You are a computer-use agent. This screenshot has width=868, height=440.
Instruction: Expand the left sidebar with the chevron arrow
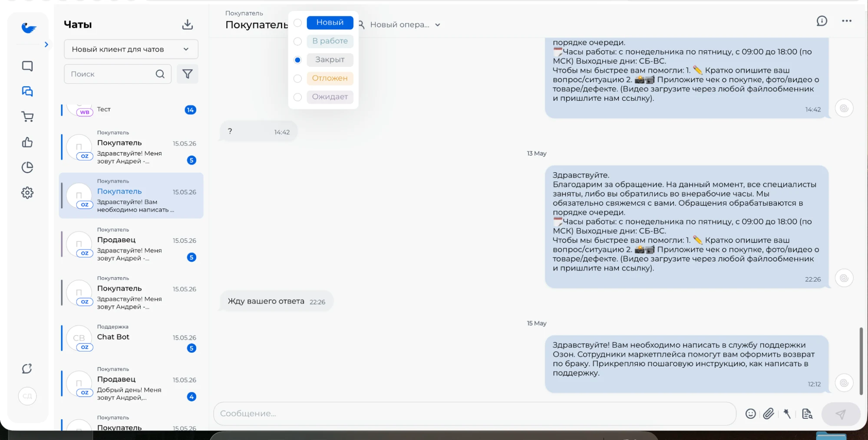click(46, 44)
